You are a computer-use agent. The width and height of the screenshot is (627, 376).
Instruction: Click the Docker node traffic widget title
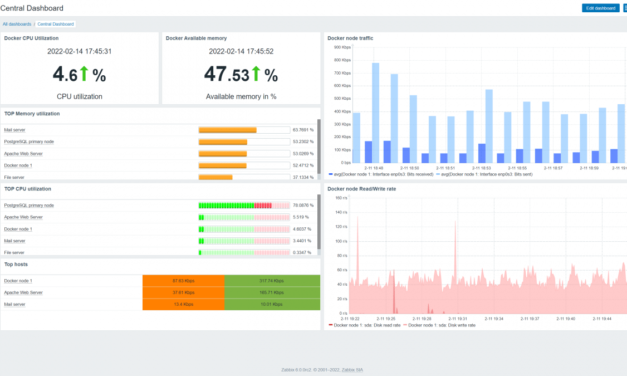pos(350,38)
